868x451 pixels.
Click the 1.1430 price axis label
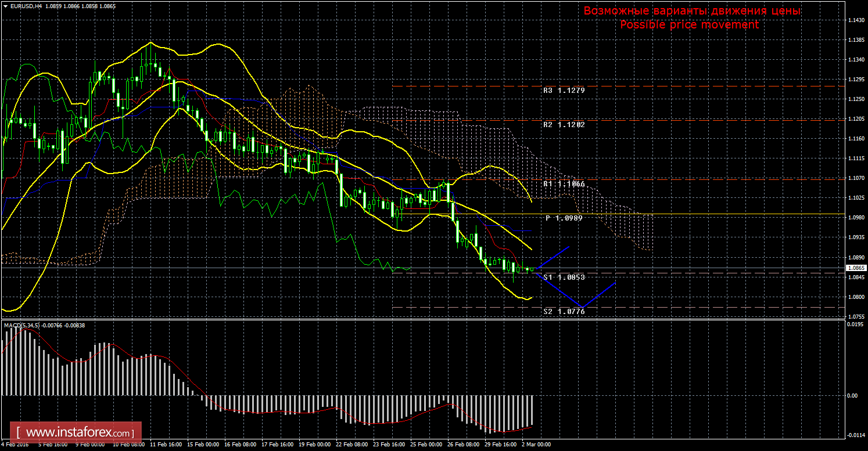[854, 20]
